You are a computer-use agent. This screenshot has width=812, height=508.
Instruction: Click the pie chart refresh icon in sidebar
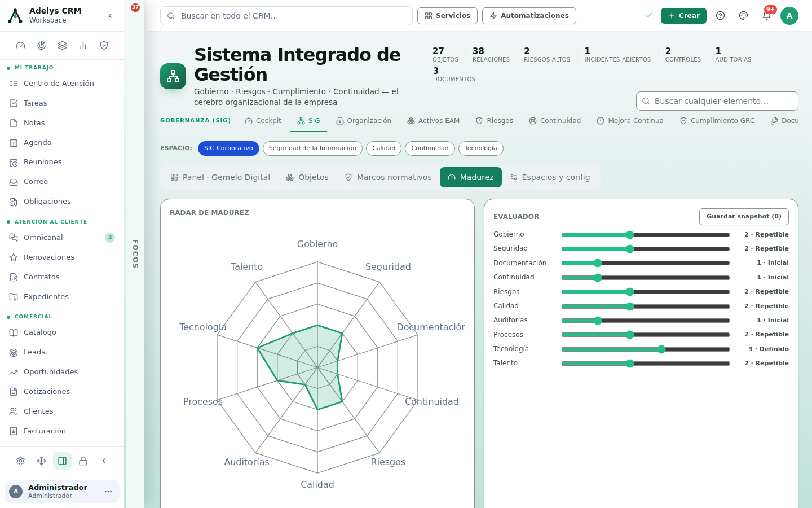coord(42,46)
